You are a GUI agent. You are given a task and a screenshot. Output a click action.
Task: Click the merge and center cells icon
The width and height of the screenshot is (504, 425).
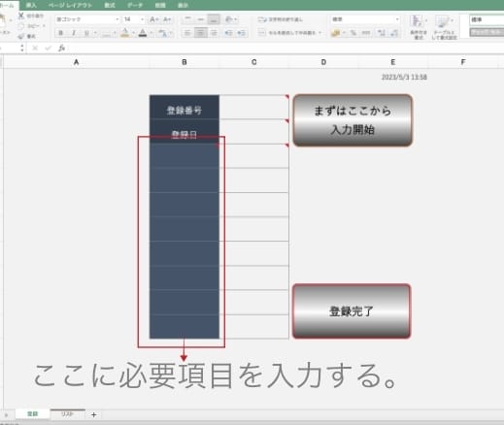[261, 33]
